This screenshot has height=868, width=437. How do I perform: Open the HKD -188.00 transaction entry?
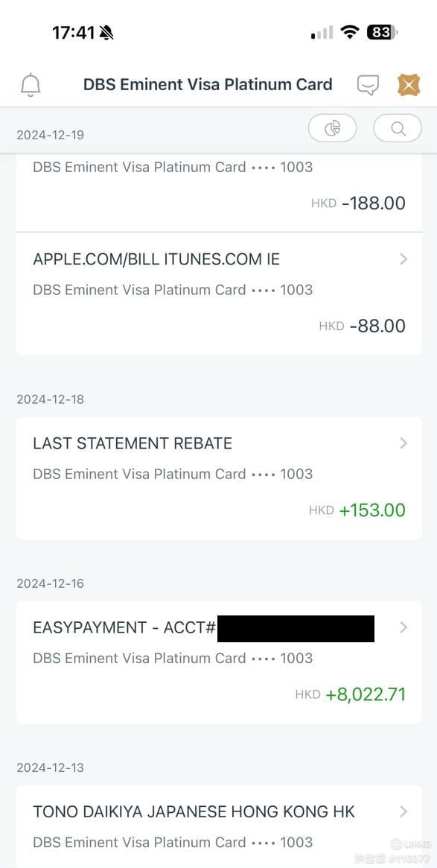219,193
